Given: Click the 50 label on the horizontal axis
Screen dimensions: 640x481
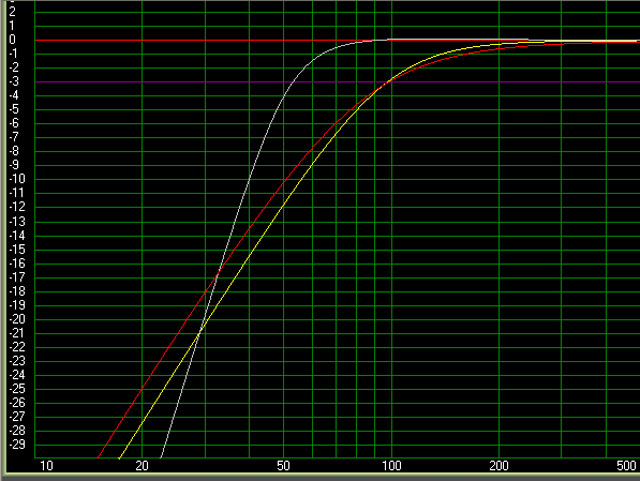Looking at the screenshot, I should [x=284, y=467].
